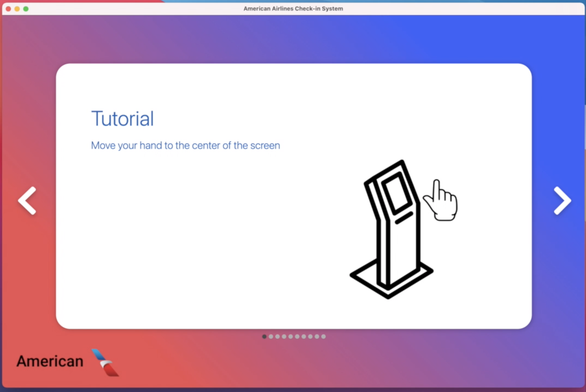This screenshot has height=392, width=586.
Task: Click the Tutorial heading
Action: point(122,118)
